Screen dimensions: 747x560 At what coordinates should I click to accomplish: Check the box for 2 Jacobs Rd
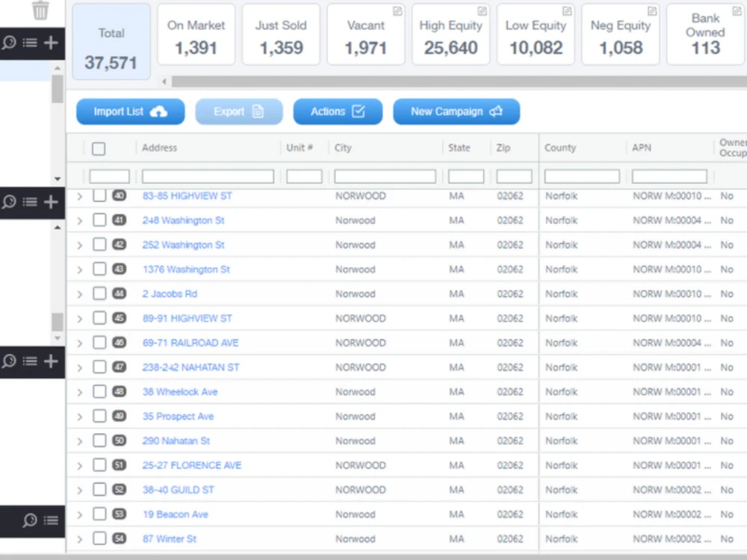point(99,293)
